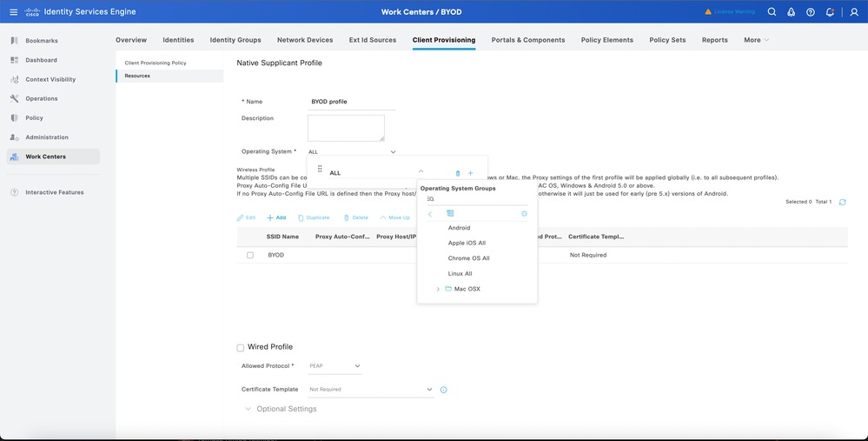Open the Allowed Protocol PEAP dropdown
Viewport: 868px width, 441px height.
[335, 366]
